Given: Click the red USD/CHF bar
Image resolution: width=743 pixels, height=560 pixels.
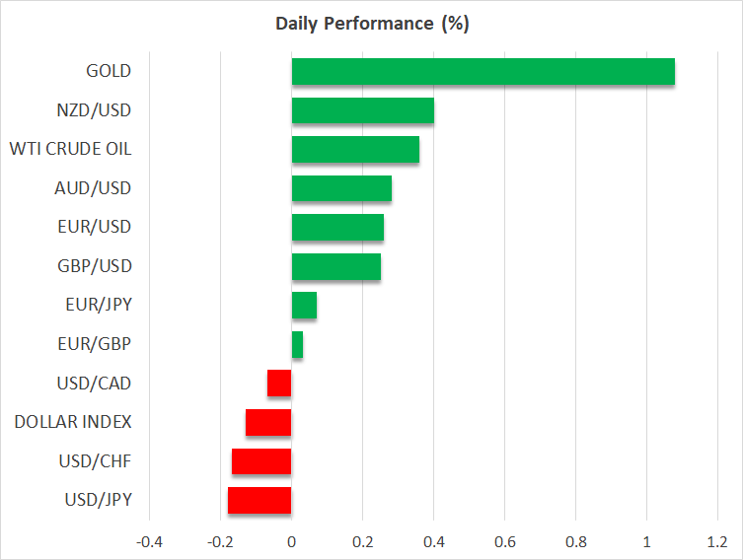Looking at the screenshot, I should click(261, 461).
